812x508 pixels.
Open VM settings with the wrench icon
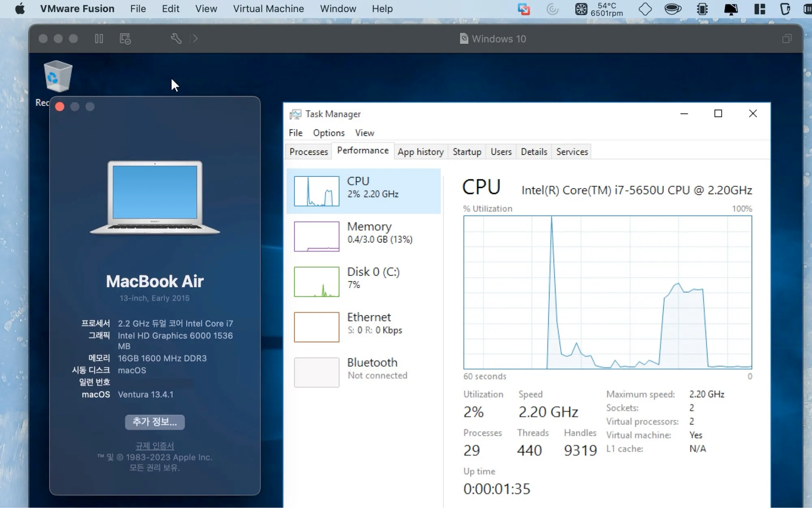coord(176,39)
